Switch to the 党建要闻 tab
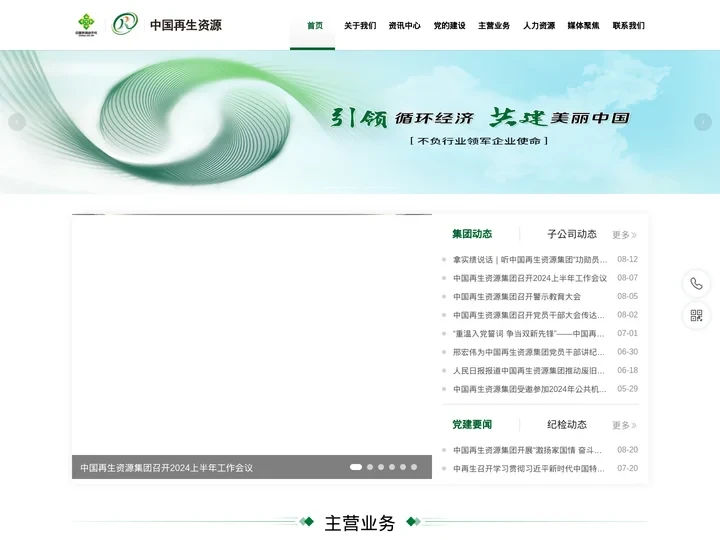 click(472, 424)
